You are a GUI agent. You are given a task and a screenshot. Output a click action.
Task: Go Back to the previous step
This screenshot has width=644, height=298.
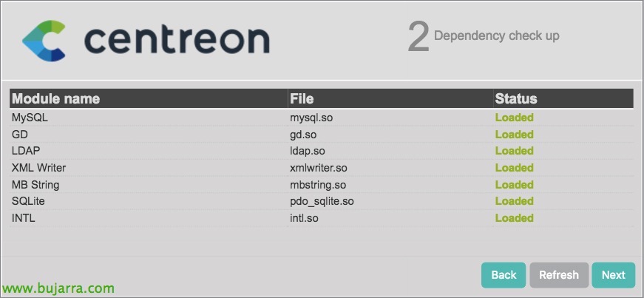pos(504,275)
